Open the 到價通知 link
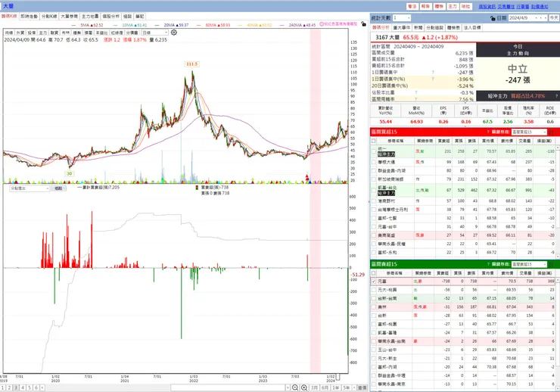 click(x=540, y=6)
